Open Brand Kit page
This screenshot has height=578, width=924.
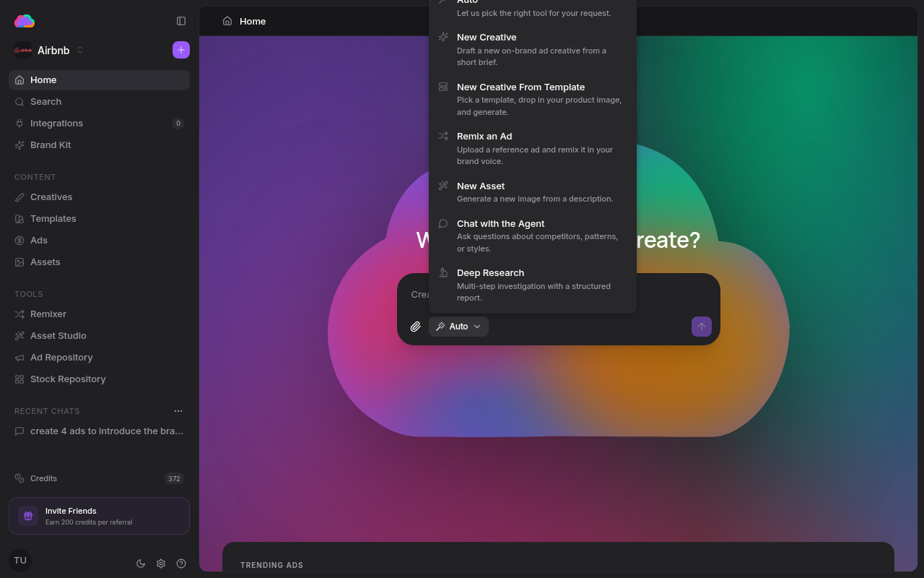(x=99, y=145)
